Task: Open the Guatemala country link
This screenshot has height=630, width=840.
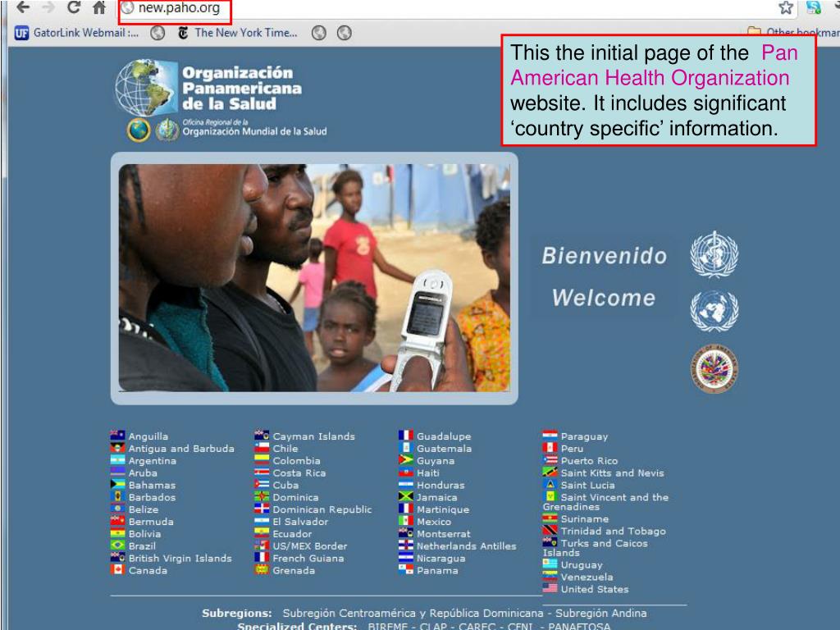Action: coord(444,449)
